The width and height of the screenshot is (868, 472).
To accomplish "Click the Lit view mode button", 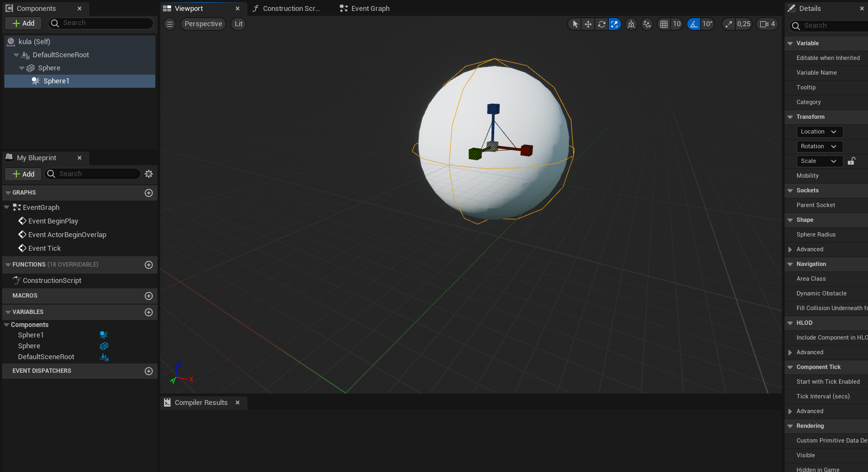I will pos(239,24).
